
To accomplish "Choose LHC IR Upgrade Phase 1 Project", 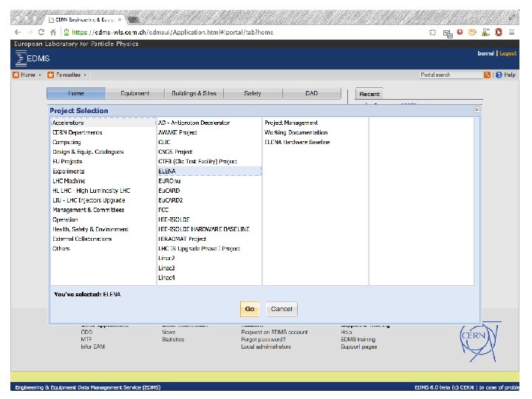I will (209, 249).
